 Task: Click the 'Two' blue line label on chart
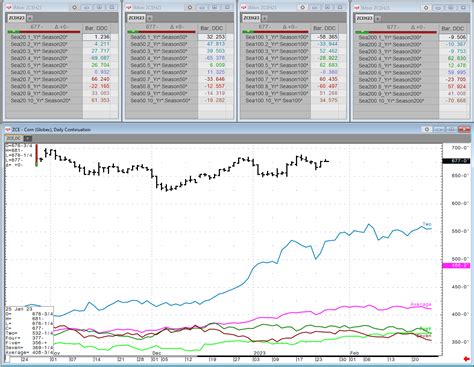pyautogui.click(x=427, y=224)
